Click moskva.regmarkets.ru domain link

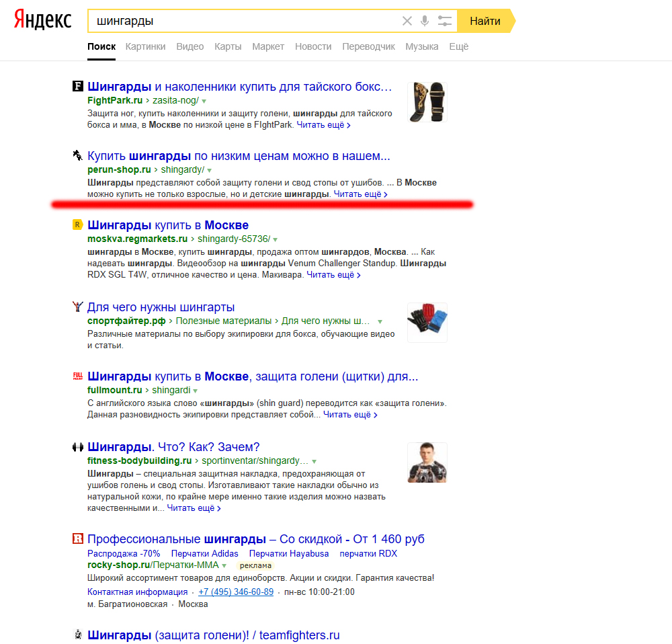pos(138,239)
